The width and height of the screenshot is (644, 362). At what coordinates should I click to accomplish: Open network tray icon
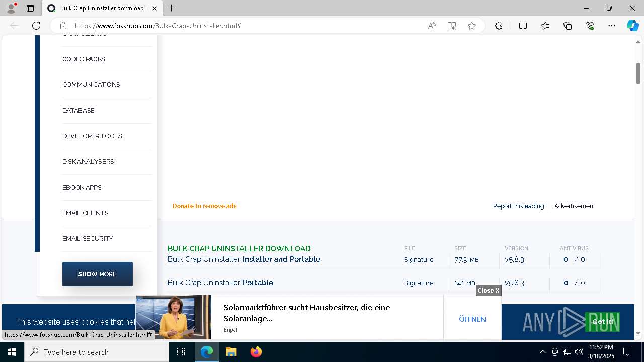coord(567,352)
